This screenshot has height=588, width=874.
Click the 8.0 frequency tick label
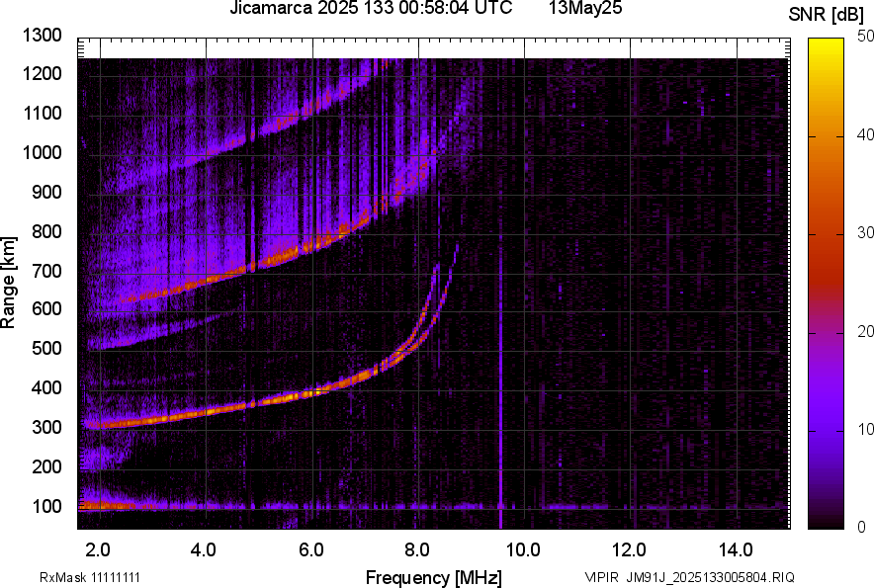pyautogui.click(x=417, y=549)
